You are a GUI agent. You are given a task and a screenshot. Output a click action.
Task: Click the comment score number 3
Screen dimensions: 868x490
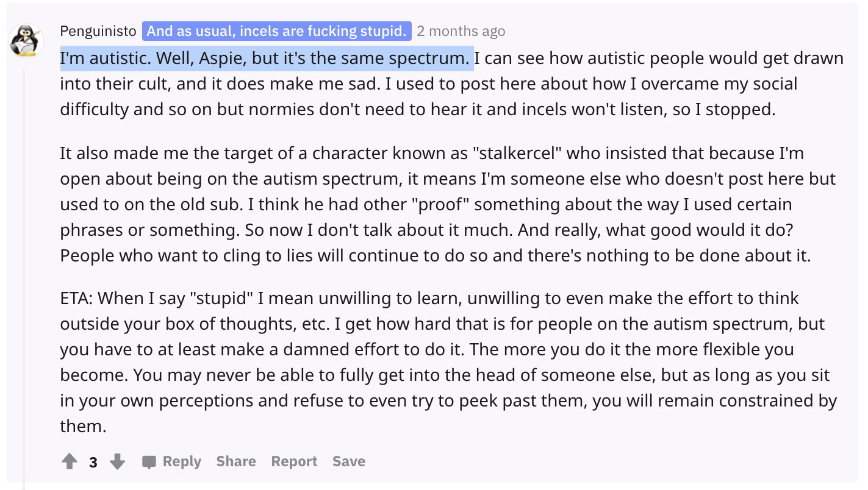click(93, 462)
